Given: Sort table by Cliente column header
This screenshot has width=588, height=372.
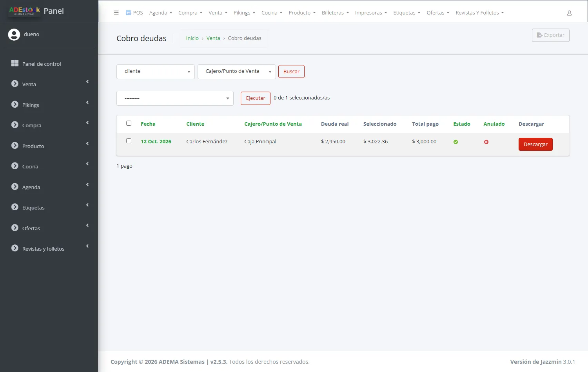Looking at the screenshot, I should [x=195, y=124].
